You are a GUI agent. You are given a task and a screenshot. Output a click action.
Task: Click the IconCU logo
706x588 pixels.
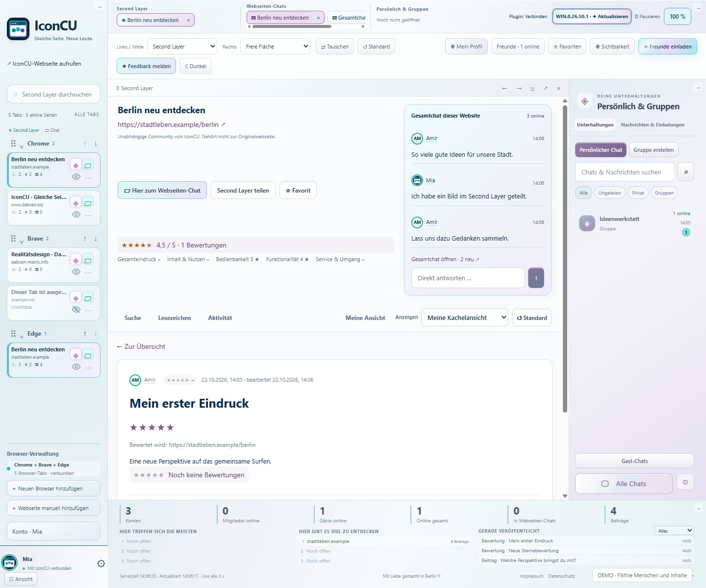coord(18,29)
